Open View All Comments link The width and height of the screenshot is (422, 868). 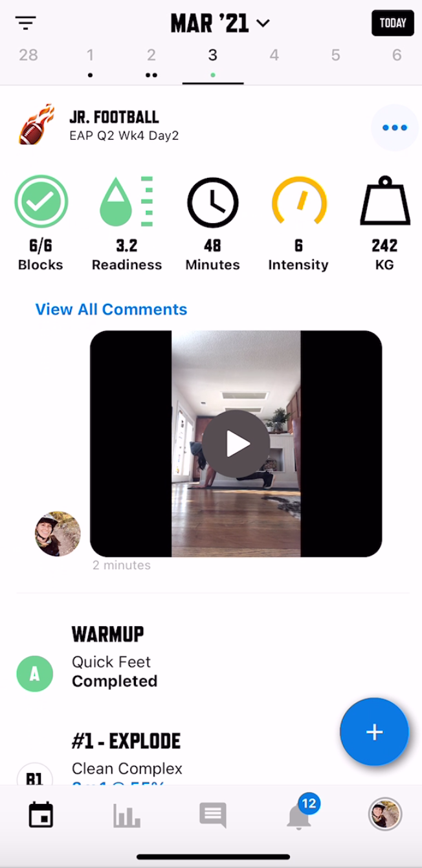(111, 309)
